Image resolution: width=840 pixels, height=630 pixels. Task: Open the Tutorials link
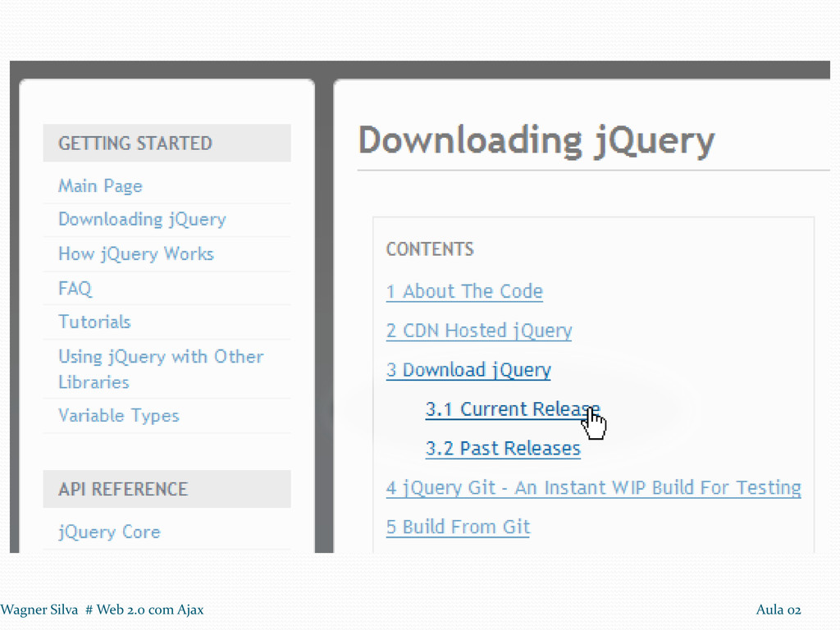click(x=94, y=322)
